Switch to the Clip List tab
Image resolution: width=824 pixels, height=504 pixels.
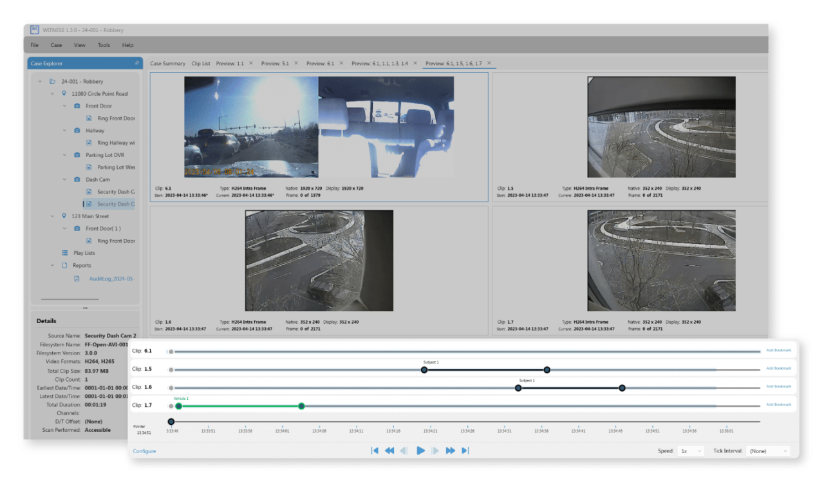pos(200,63)
